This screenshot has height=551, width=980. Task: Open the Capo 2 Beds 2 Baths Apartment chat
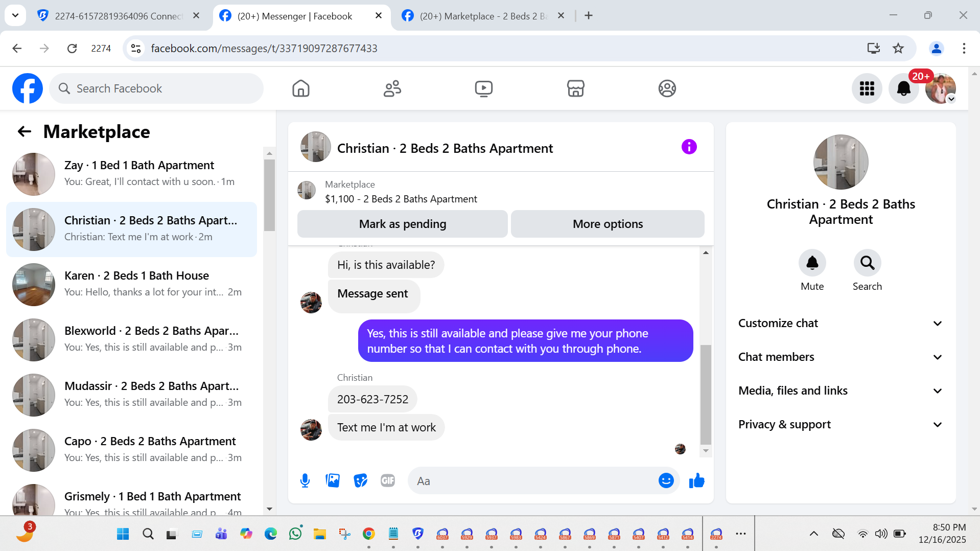pyautogui.click(x=132, y=450)
